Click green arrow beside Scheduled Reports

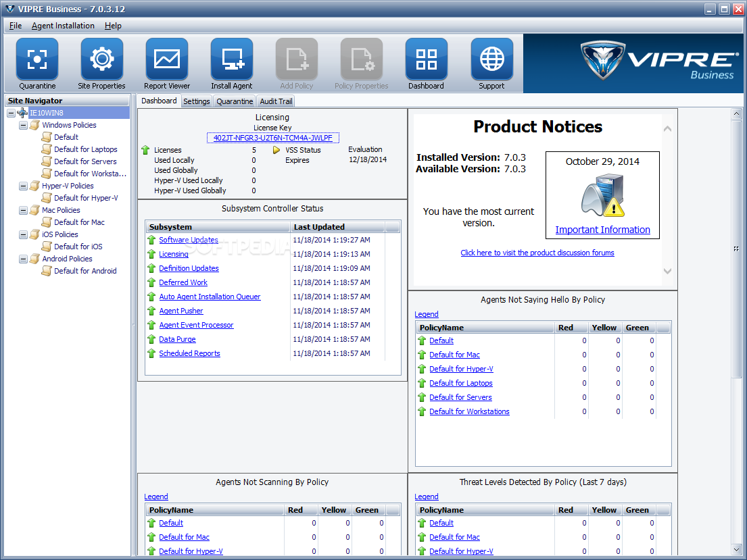click(x=151, y=353)
